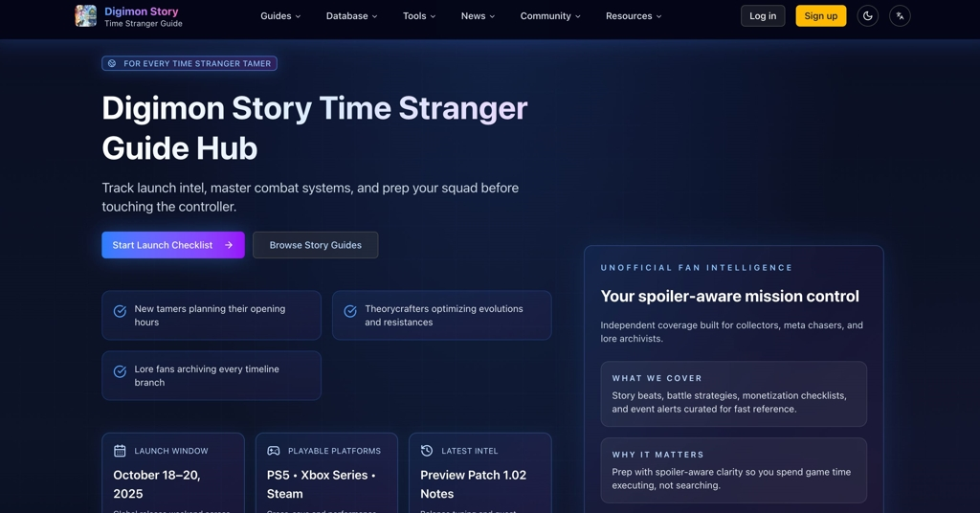Open the Tools dropdown menu
Screen dimensions: 980x513
419,16
